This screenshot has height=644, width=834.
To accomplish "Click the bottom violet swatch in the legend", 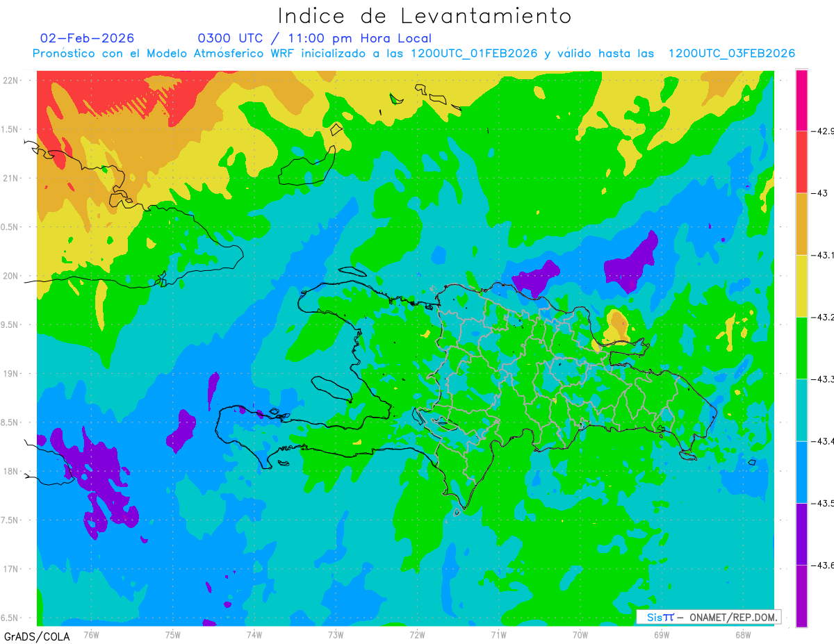I will (x=801, y=595).
